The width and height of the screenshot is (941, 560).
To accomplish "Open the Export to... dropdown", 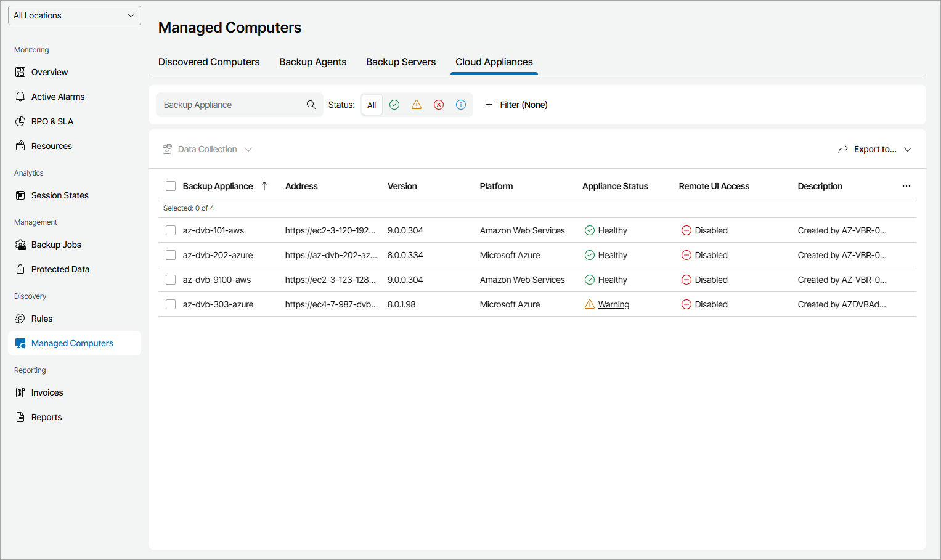I will pyautogui.click(x=875, y=149).
